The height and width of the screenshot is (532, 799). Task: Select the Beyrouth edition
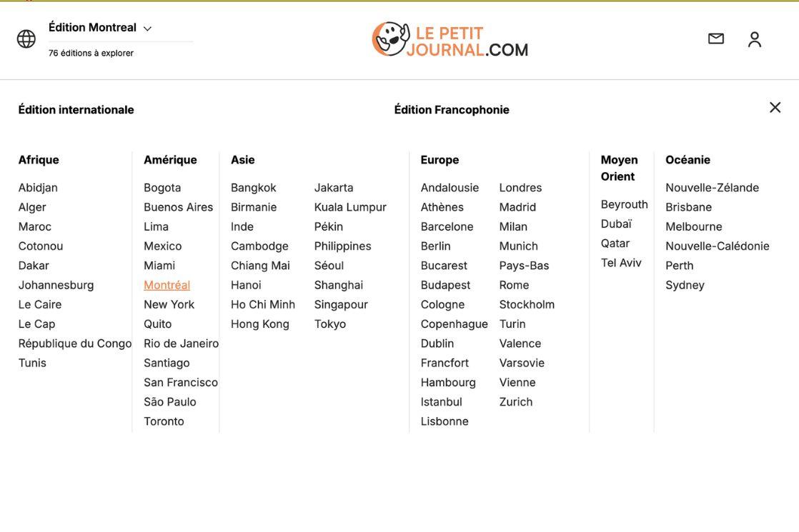pyautogui.click(x=624, y=204)
